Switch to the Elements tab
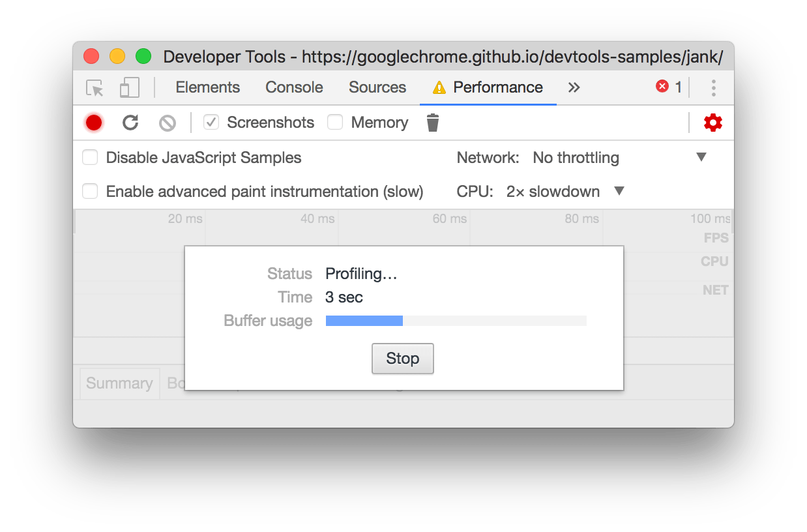This screenshot has height=532, width=807. click(208, 87)
